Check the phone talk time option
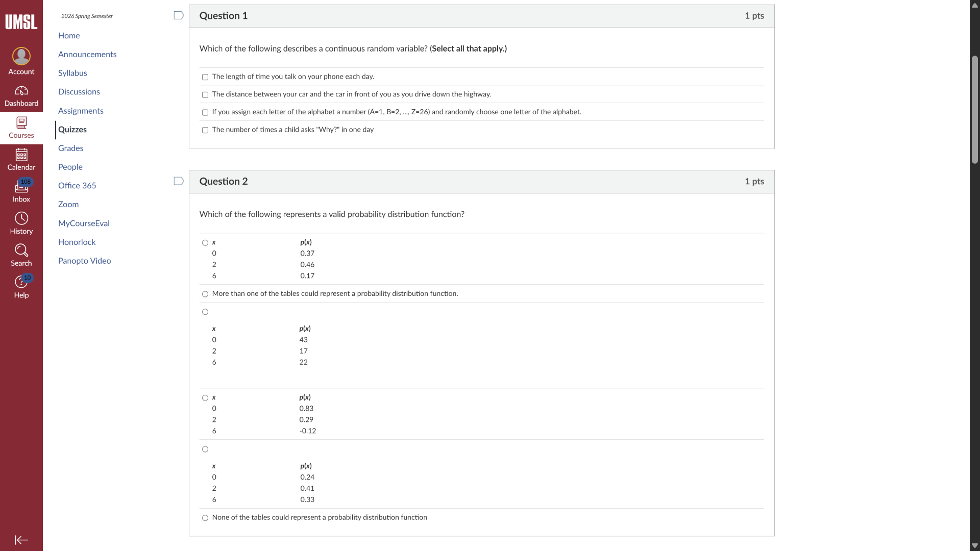Image resolution: width=980 pixels, height=551 pixels. tap(205, 78)
